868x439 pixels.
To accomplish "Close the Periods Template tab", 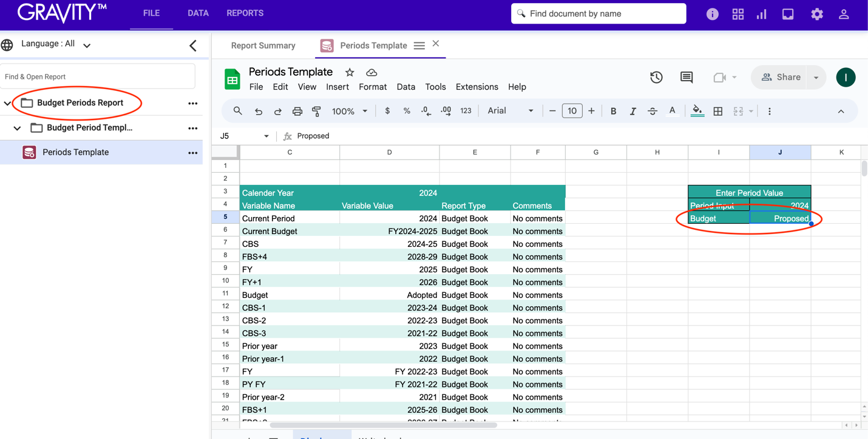I will pos(436,44).
